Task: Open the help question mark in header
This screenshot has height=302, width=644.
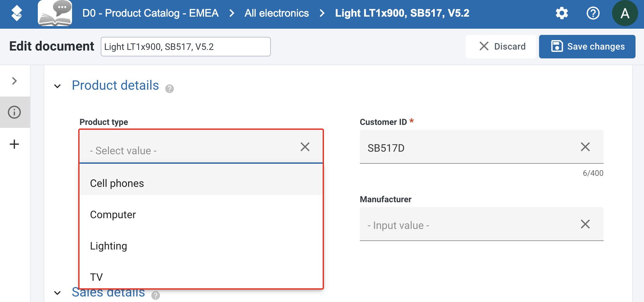Action: point(593,13)
